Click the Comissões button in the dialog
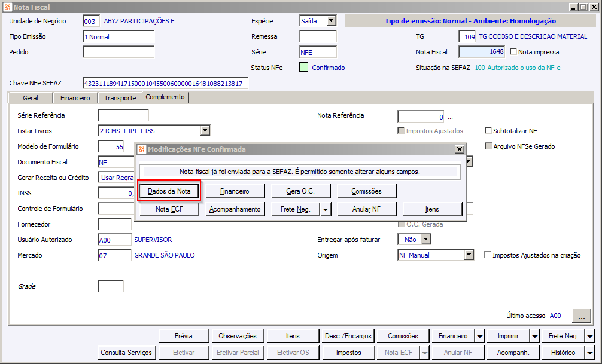 pos(366,191)
